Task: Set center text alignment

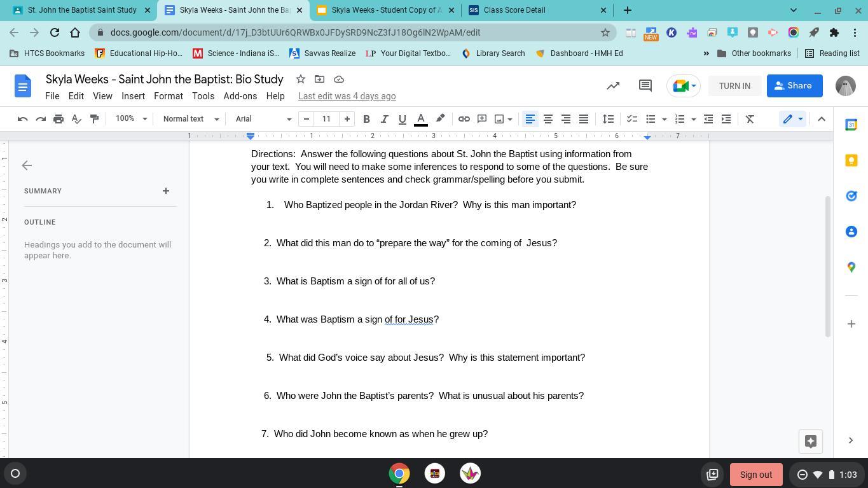Action: [548, 119]
